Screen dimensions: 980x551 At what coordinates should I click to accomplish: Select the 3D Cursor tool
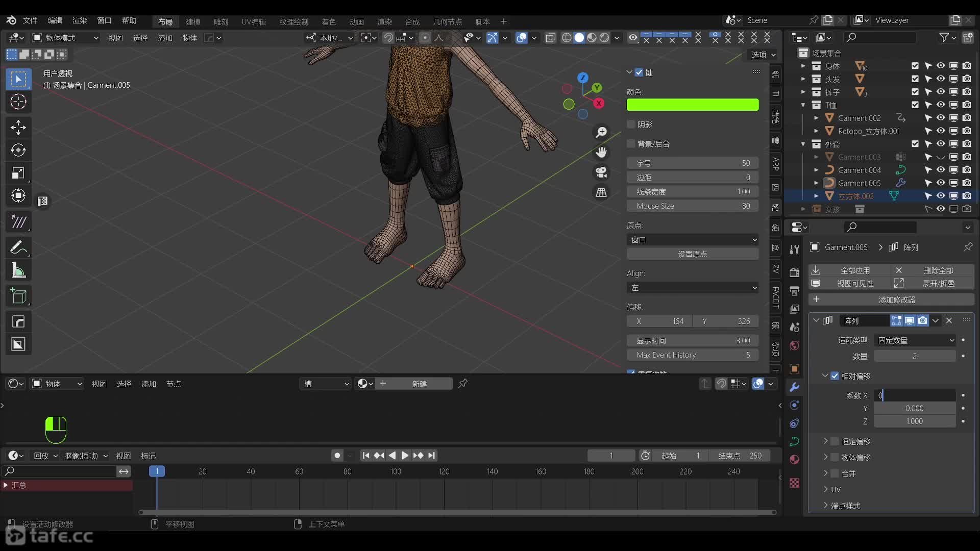(x=18, y=102)
